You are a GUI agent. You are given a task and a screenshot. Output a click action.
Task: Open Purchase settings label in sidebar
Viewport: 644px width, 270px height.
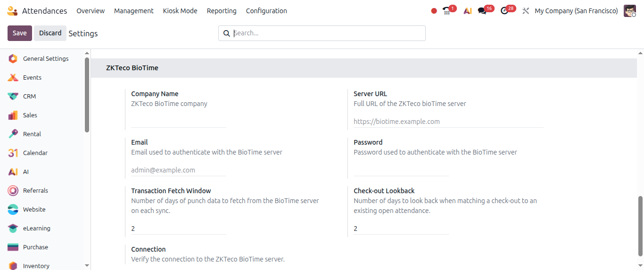[x=35, y=247]
